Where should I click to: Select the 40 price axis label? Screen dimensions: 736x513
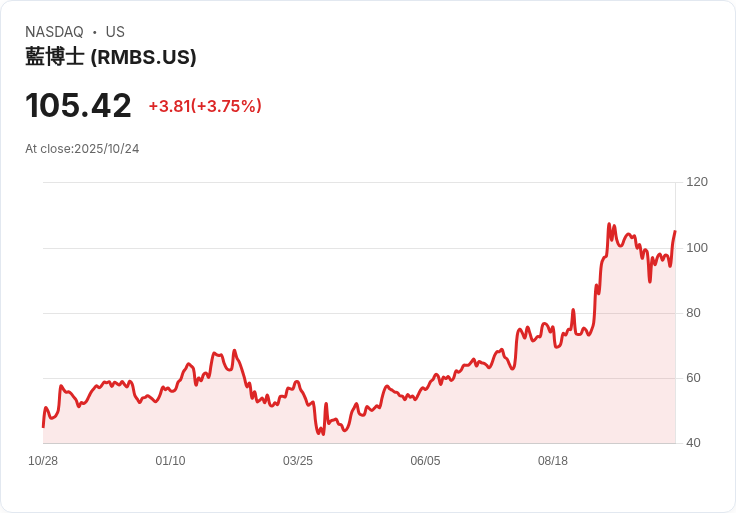pos(694,443)
